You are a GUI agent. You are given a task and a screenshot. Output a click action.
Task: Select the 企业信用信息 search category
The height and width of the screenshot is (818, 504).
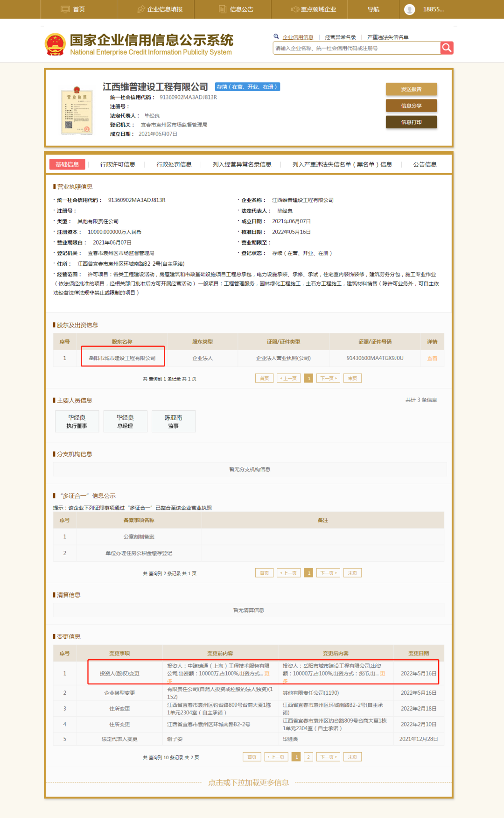tap(298, 37)
